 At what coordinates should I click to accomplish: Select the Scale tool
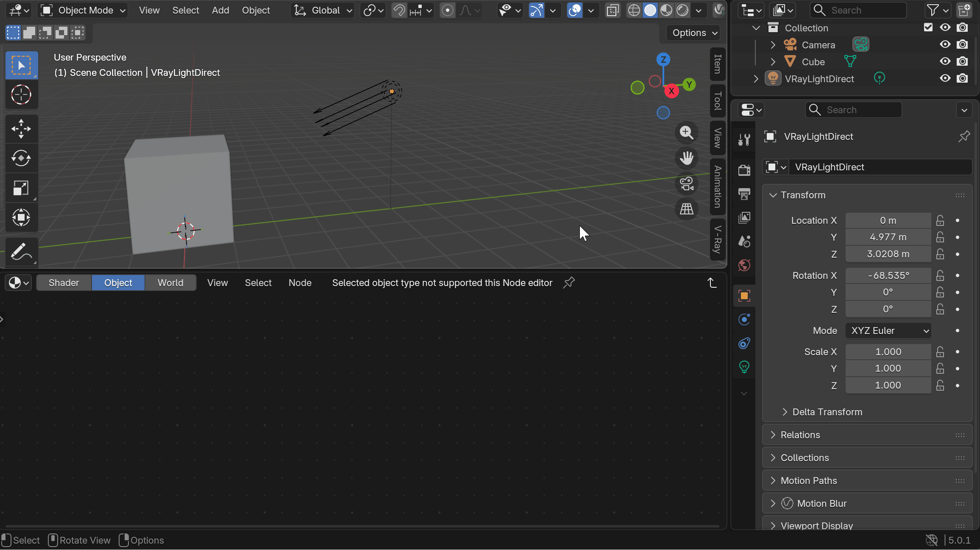click(21, 188)
